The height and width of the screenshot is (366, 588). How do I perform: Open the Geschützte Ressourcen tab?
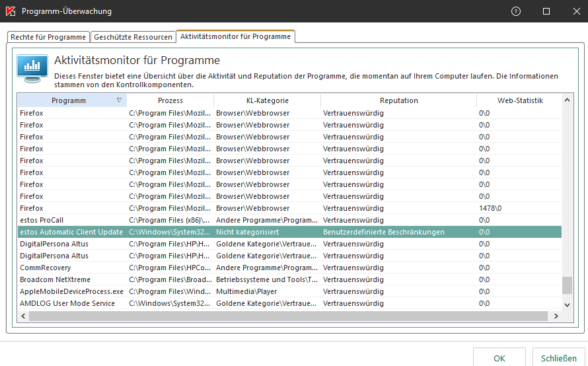[x=133, y=37]
